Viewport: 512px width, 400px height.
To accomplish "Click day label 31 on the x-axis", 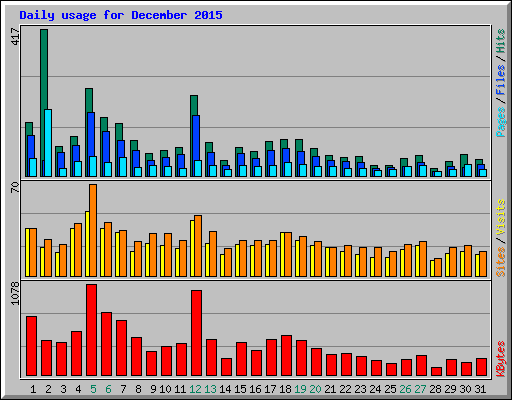I will [x=480, y=389].
